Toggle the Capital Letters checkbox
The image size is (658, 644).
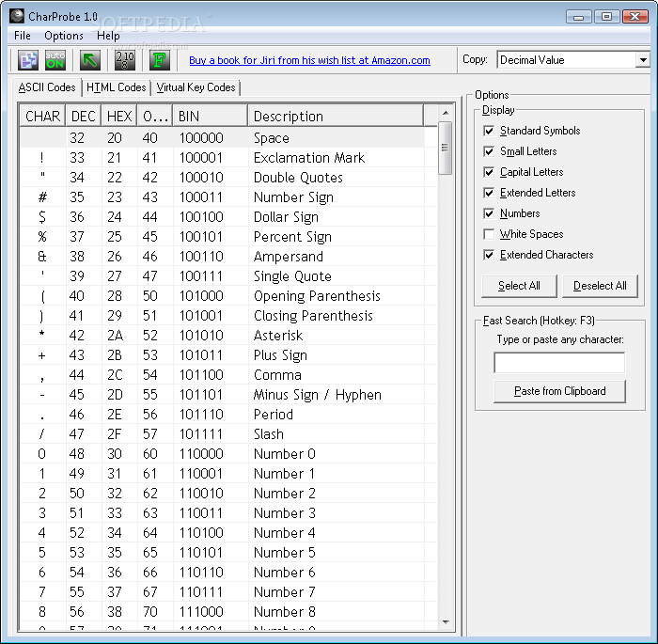click(x=489, y=172)
